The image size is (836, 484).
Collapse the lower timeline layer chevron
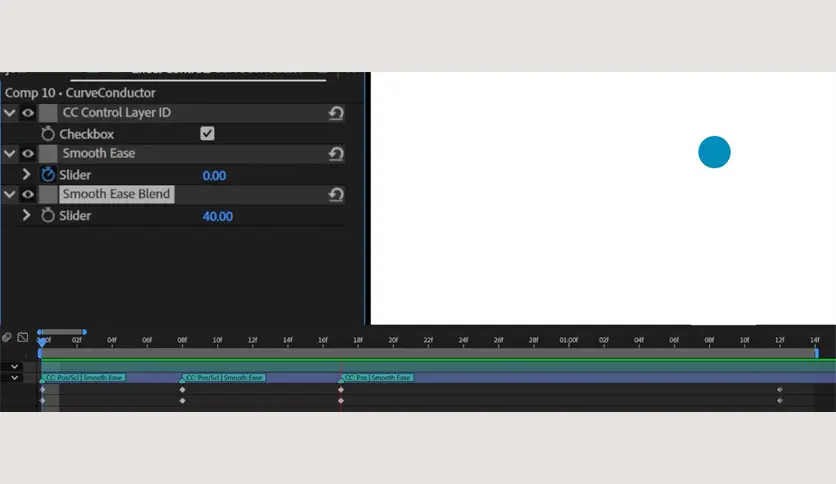pos(14,378)
